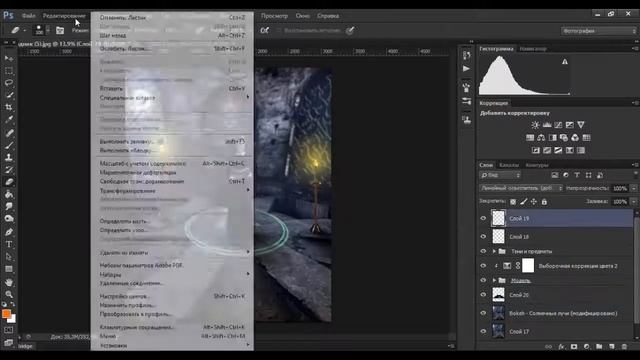Open the Просмотр menu
This screenshot has width=640, height=360.
pyautogui.click(x=274, y=16)
